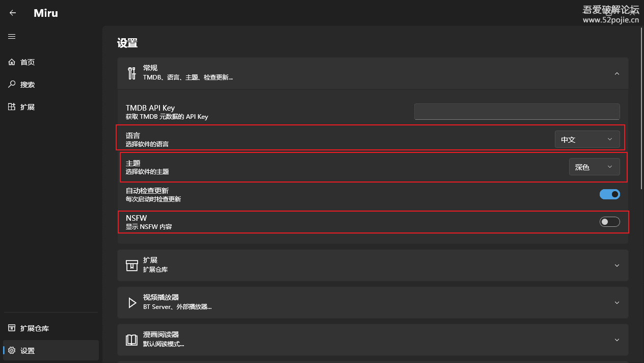Click the 设置 page heading

coord(127,43)
